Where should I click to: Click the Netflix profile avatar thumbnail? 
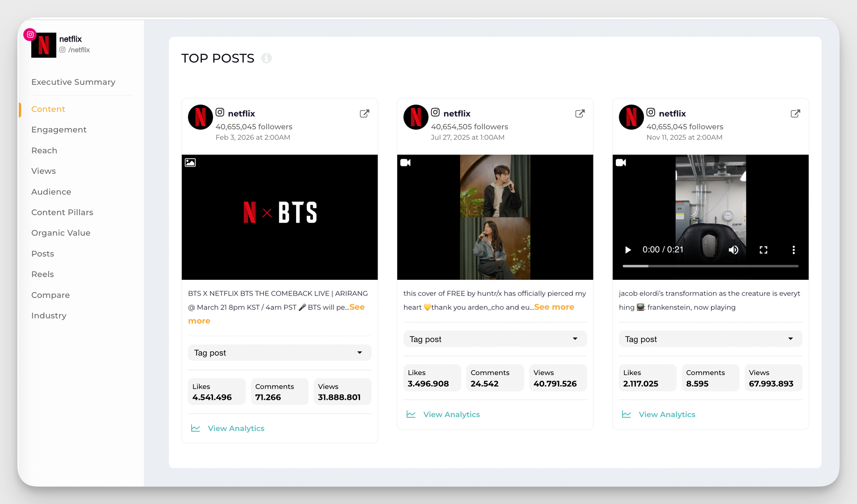coord(44,45)
